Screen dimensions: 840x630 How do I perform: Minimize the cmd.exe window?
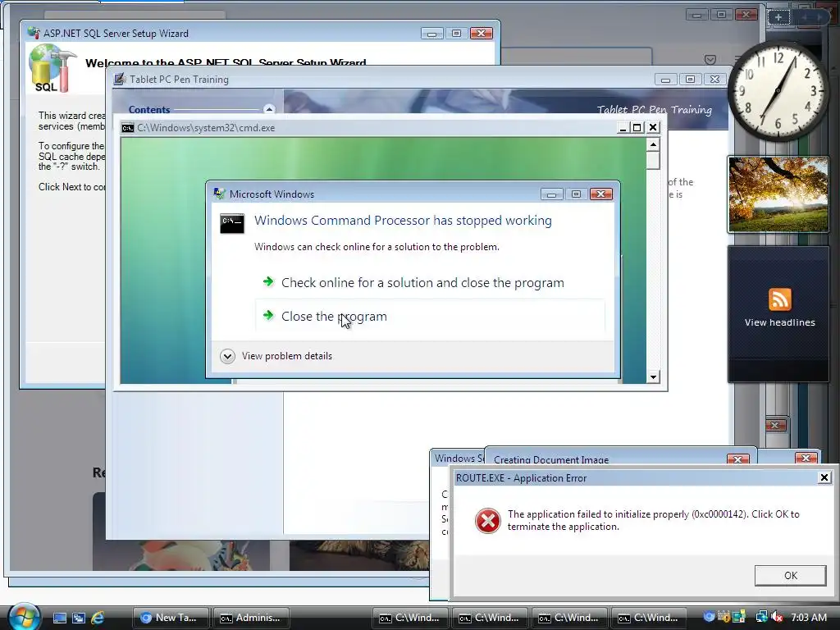(622, 127)
